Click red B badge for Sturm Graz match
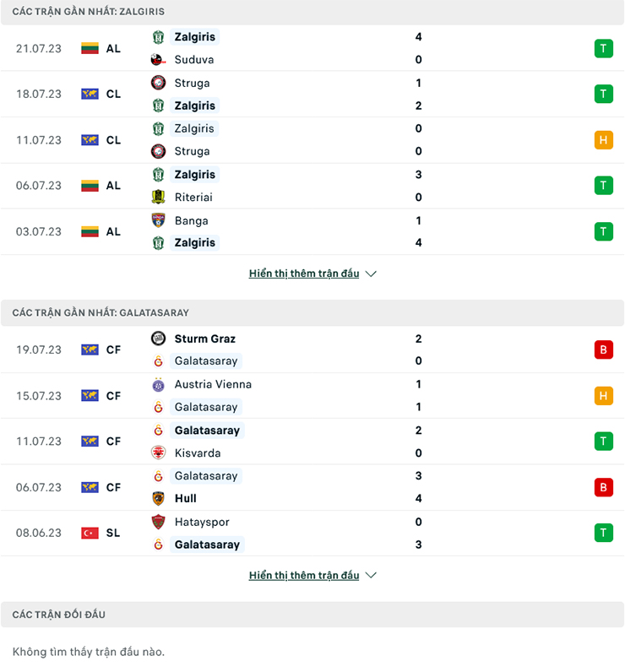Image resolution: width=625 pixels, height=672 pixels. click(x=604, y=350)
